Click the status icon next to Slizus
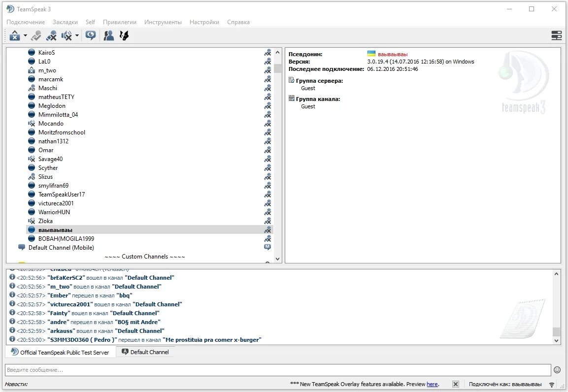This screenshot has height=392, width=568. click(32, 177)
